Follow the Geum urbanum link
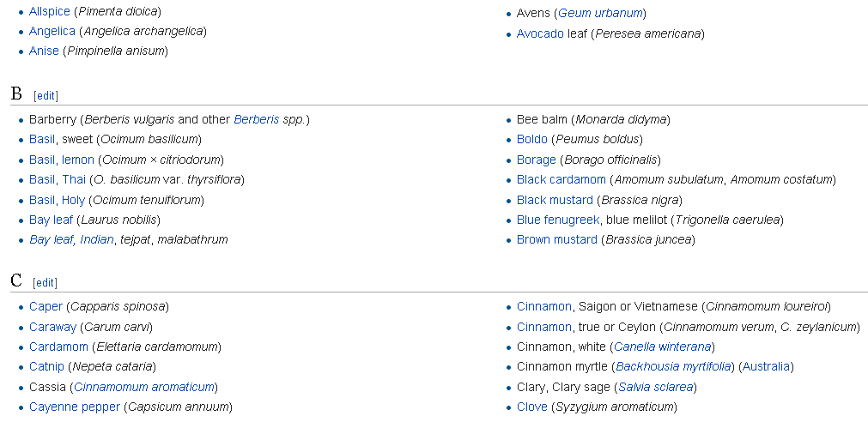868x422 pixels. (x=600, y=14)
